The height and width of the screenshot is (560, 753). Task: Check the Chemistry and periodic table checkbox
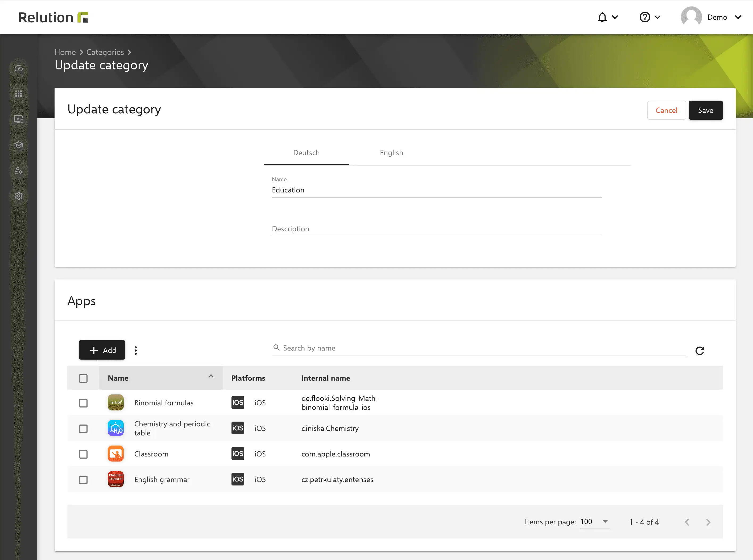83,429
